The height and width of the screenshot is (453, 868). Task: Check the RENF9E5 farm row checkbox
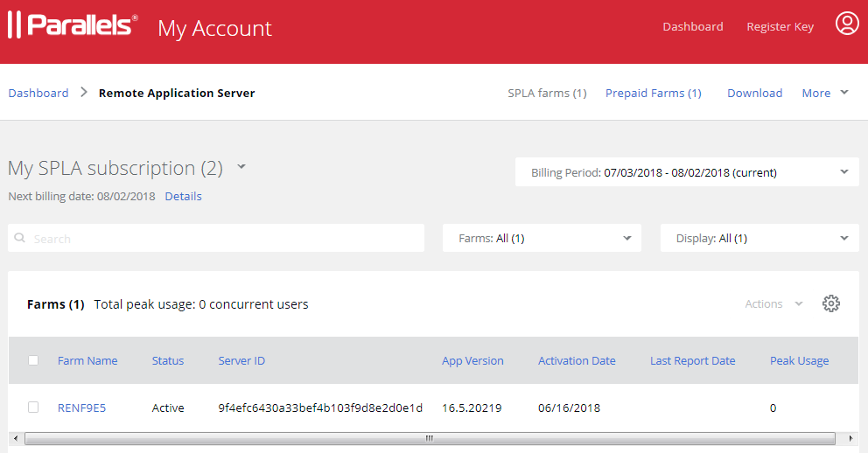(x=33, y=408)
